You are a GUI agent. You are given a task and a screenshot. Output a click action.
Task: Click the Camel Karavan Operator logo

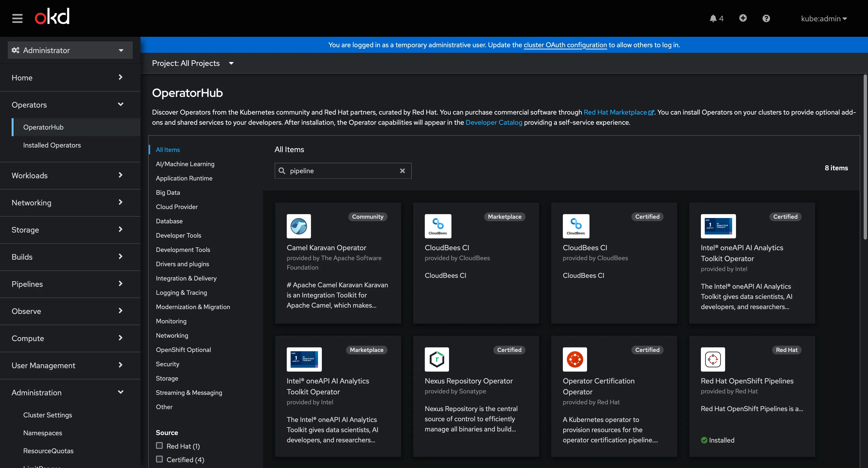tap(299, 226)
